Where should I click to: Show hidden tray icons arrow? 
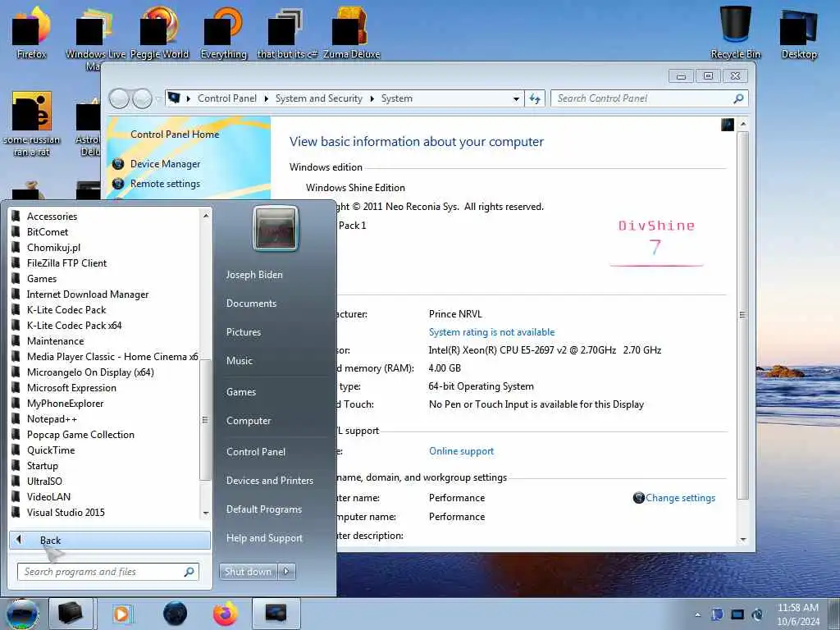697,615
